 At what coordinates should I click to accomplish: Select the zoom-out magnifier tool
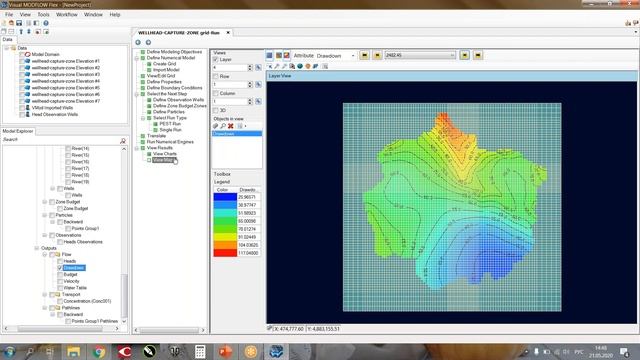point(284,66)
